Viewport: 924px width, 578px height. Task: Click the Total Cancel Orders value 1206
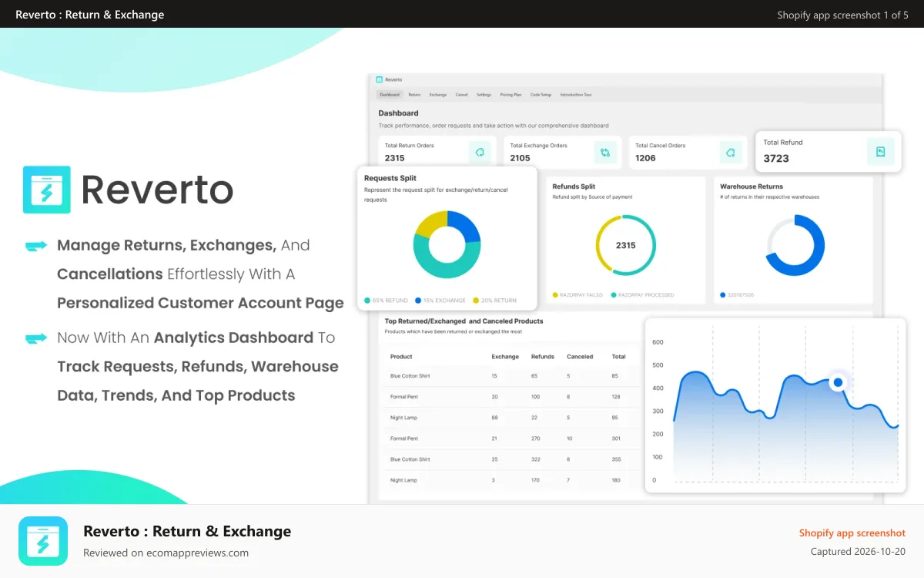[645, 158]
